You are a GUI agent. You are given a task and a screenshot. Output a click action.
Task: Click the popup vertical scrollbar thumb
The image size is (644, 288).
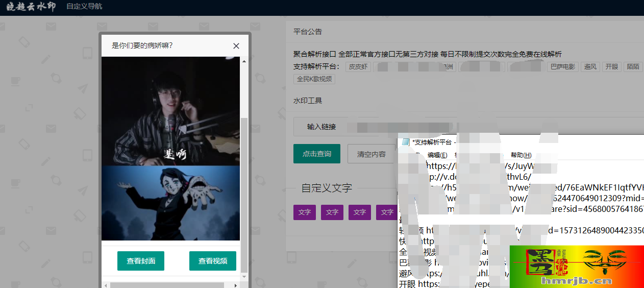[244, 194]
